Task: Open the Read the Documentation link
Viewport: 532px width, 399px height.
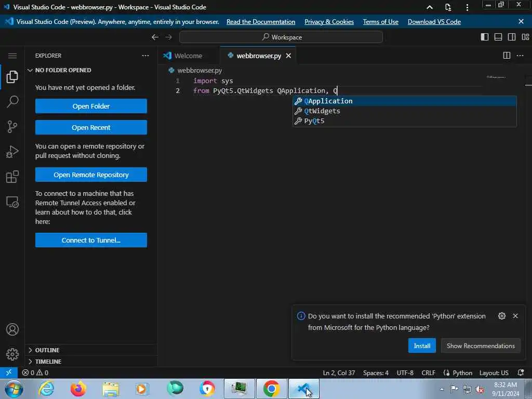Action: (261, 22)
